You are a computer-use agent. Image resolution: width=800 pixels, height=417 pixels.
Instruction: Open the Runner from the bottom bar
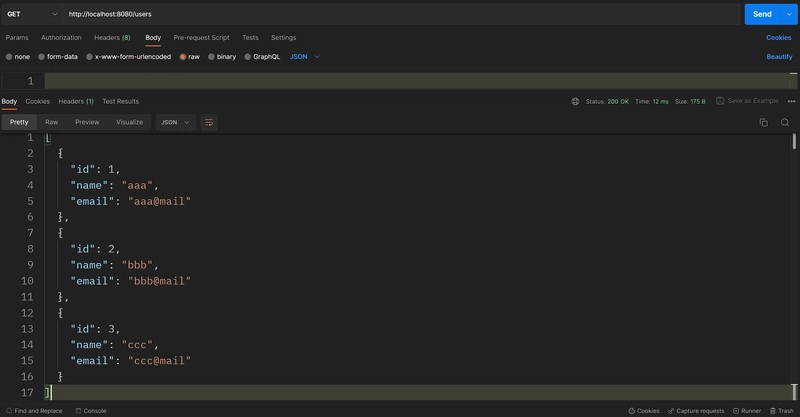747,411
